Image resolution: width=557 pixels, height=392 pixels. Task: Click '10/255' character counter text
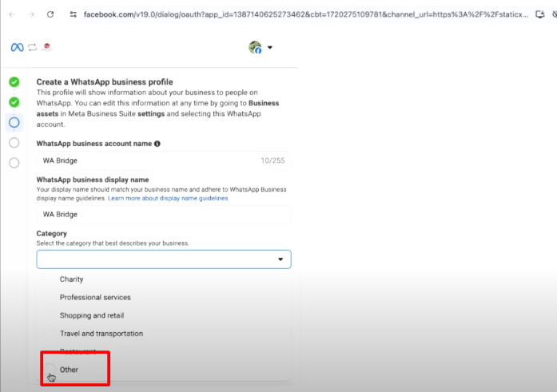pyautogui.click(x=273, y=160)
